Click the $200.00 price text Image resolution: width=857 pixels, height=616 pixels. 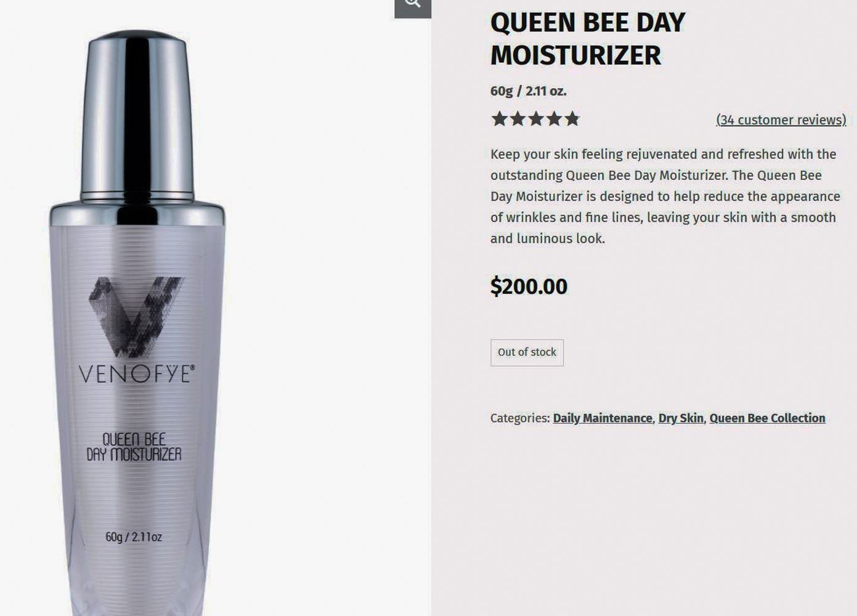click(x=529, y=286)
